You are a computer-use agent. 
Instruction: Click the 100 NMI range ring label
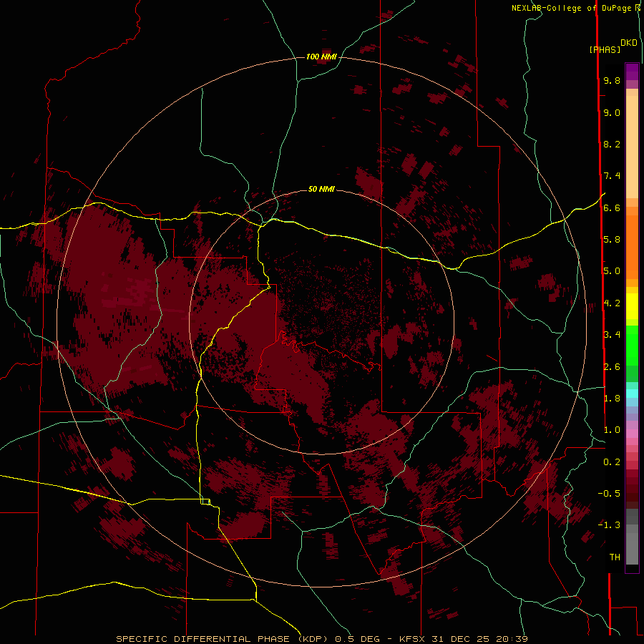tap(321, 57)
